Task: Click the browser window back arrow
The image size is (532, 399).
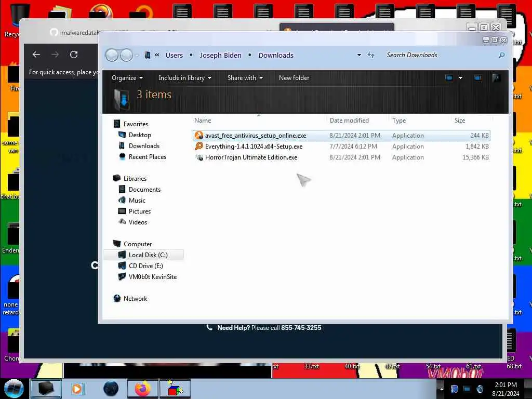Action: pyautogui.click(x=36, y=54)
